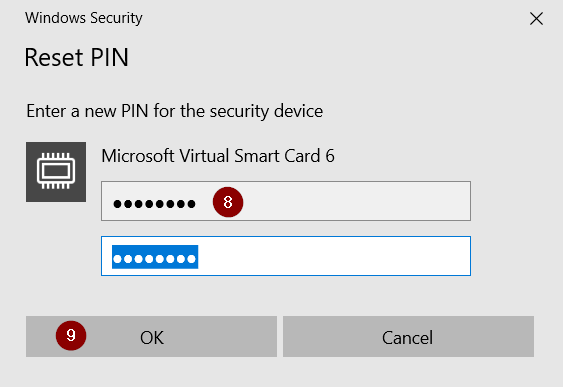Click the 'Smart Card 6' text beside chip icon

[x=284, y=156]
